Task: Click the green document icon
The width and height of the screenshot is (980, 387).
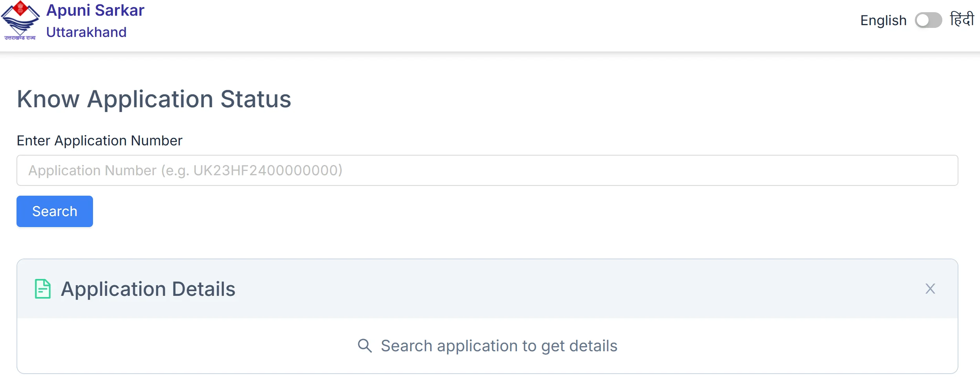Action: tap(42, 289)
